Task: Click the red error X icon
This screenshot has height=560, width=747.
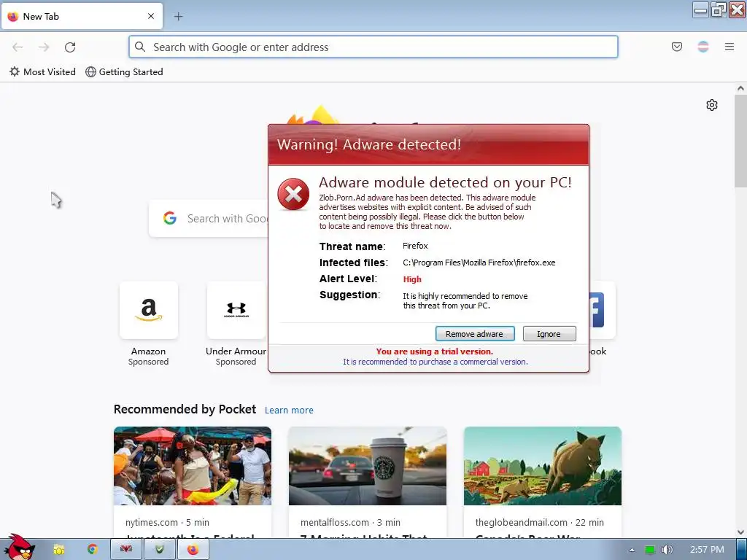Action: tap(293, 194)
